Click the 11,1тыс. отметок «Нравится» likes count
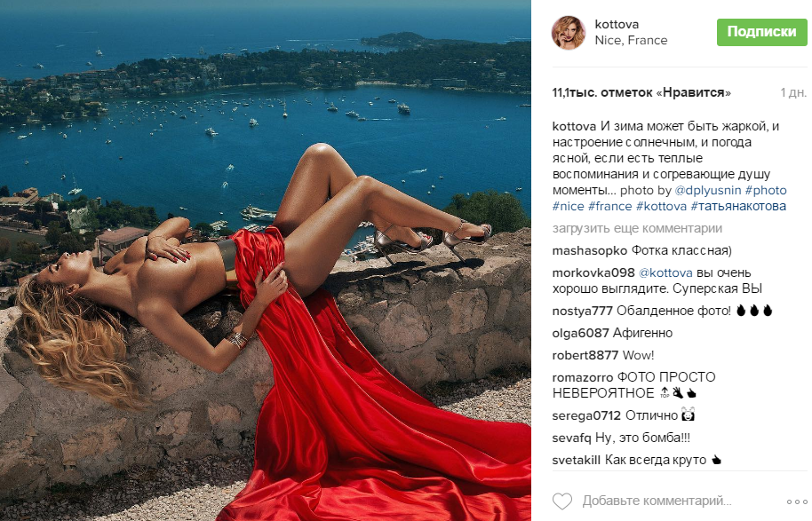812x521 pixels. (x=641, y=92)
